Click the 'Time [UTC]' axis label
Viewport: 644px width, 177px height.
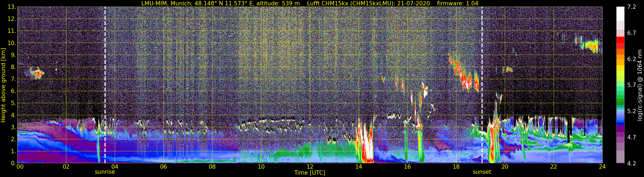click(309, 173)
